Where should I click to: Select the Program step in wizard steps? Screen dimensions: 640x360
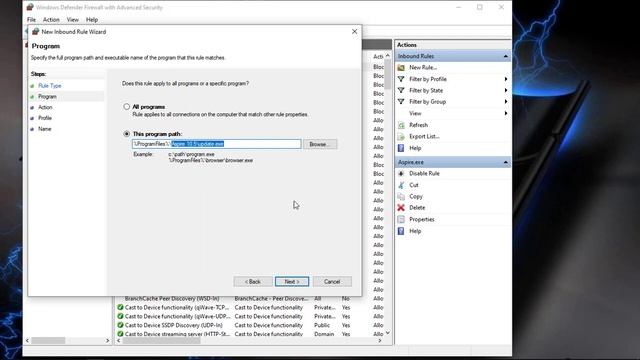tap(47, 97)
